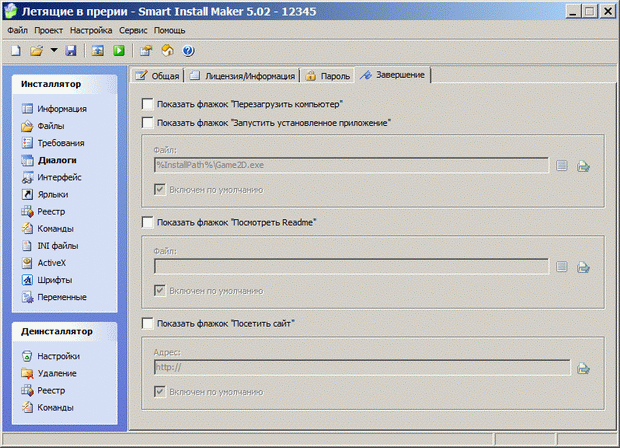The height and width of the screenshot is (448, 620).
Task: Open the Реестр section under Инсталлятор
Action: click(x=54, y=211)
